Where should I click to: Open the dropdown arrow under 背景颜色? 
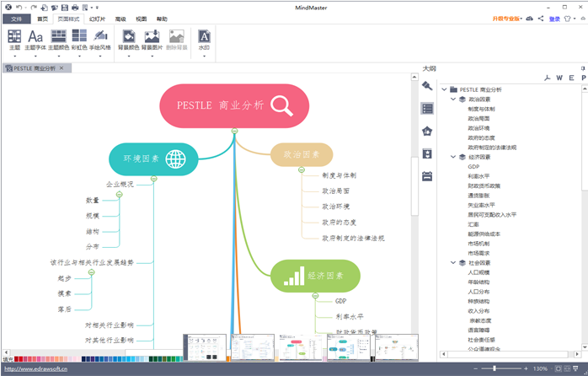click(x=129, y=56)
